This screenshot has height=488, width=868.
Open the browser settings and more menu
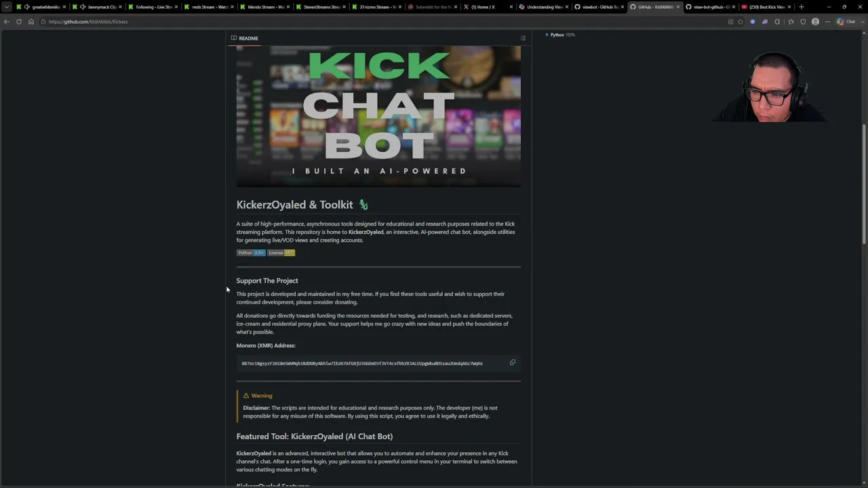827,22
